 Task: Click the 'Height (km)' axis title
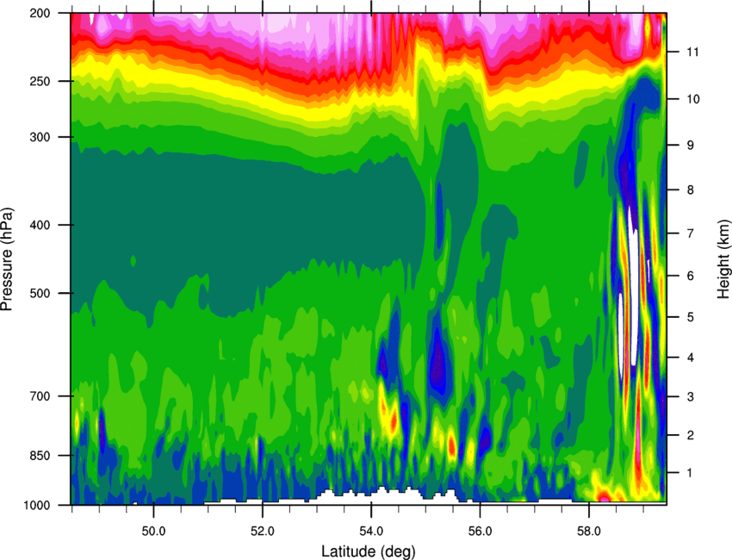(723, 258)
